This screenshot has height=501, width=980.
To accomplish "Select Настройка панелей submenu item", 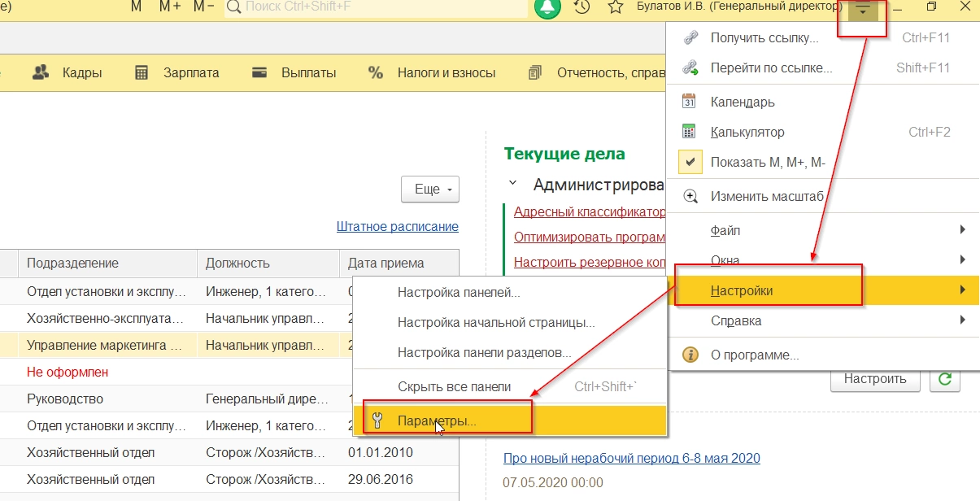I will pyautogui.click(x=510, y=293).
